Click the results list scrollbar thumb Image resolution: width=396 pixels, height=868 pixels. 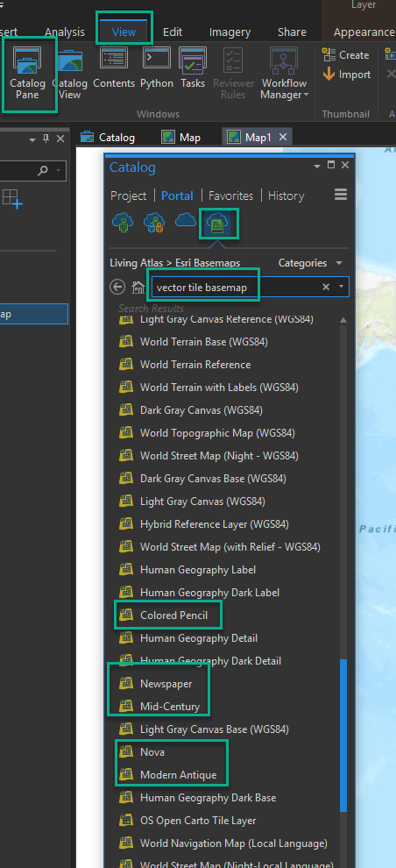[x=343, y=735]
